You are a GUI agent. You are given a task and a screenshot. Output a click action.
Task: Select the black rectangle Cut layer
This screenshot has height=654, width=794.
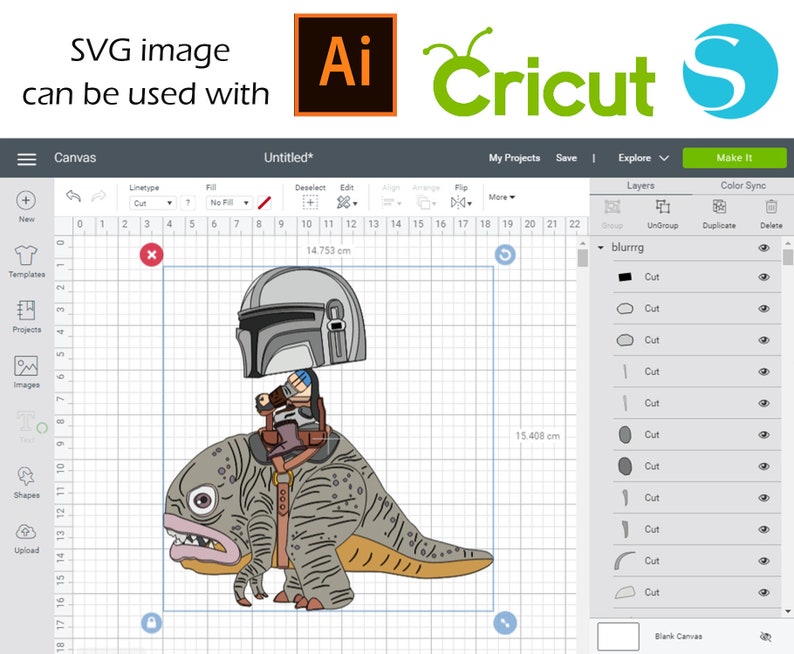[x=696, y=277]
